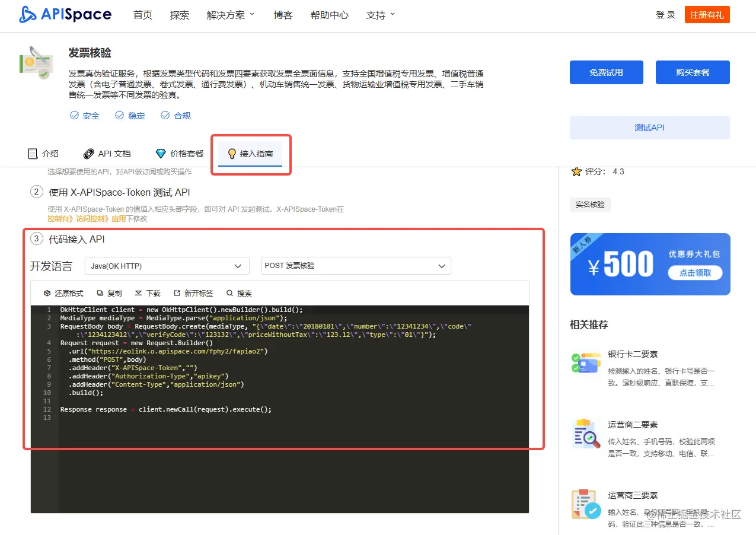Click the 接入指南 lightbulb icon
Viewport: 756px width, 535px height.
[232, 154]
